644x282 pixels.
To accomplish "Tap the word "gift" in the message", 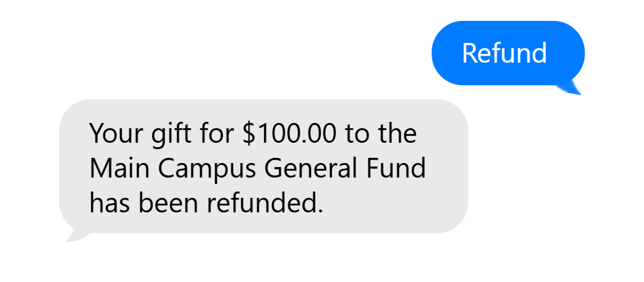I will point(171,134).
